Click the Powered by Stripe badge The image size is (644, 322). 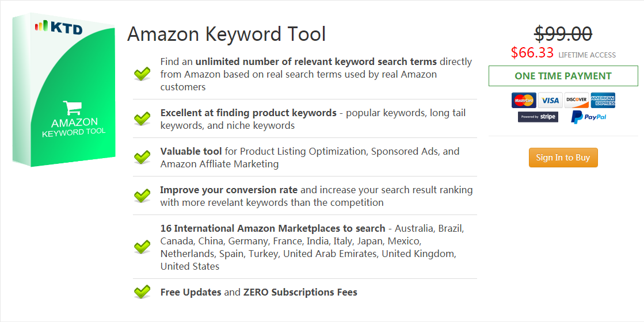[x=538, y=117]
